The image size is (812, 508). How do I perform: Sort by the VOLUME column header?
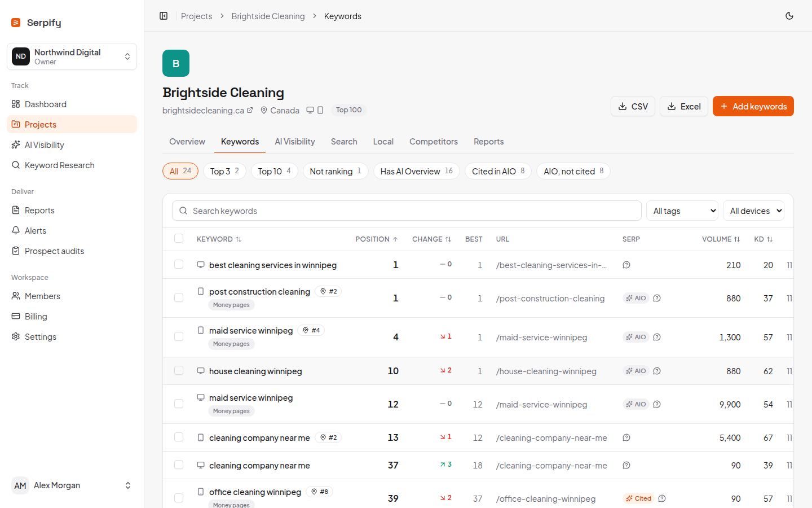click(x=721, y=239)
